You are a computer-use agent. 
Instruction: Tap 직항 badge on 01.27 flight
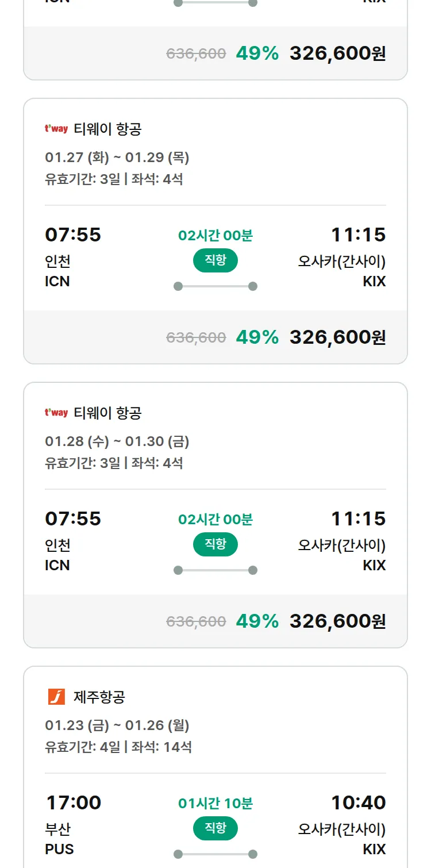click(x=215, y=260)
